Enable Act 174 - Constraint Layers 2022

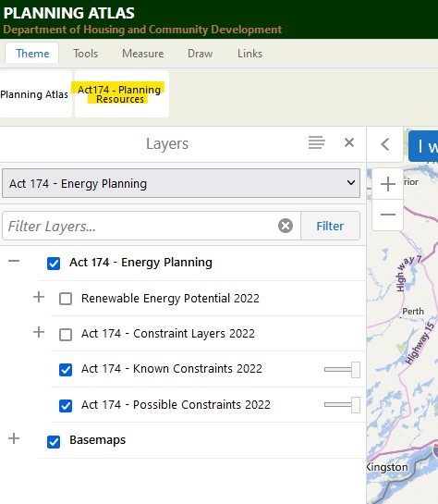66,334
